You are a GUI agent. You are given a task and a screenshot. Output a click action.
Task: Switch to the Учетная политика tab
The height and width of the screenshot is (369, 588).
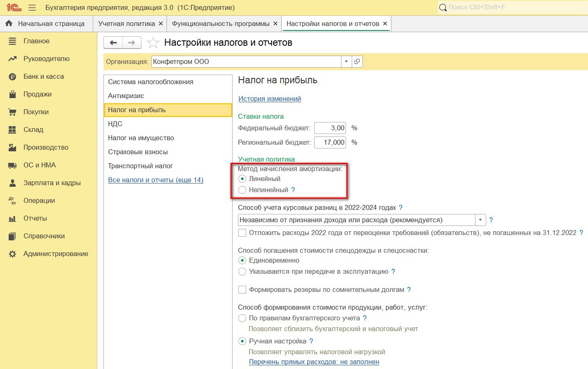coord(126,24)
